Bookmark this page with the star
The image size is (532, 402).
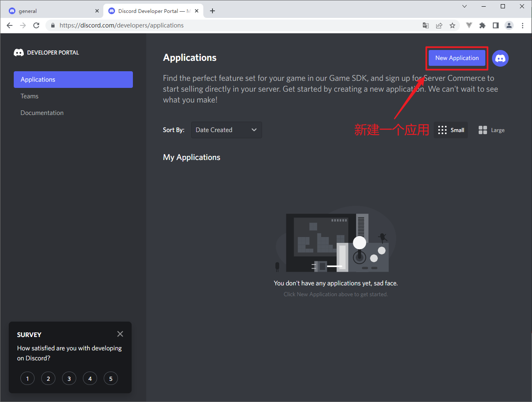point(452,25)
